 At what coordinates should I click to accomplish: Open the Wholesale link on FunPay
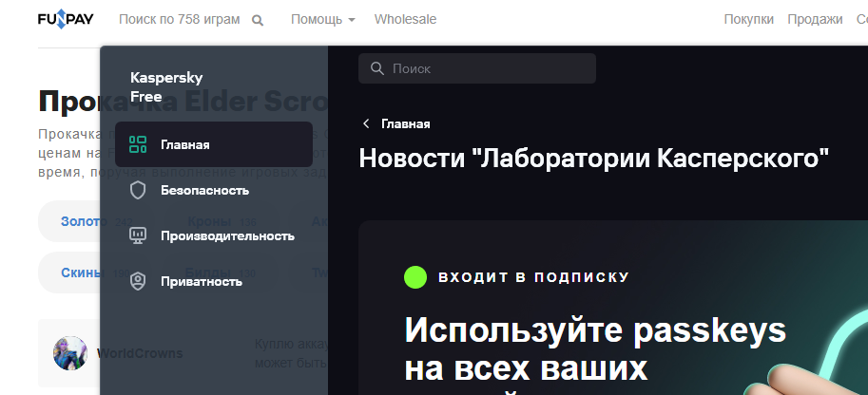coord(405,20)
